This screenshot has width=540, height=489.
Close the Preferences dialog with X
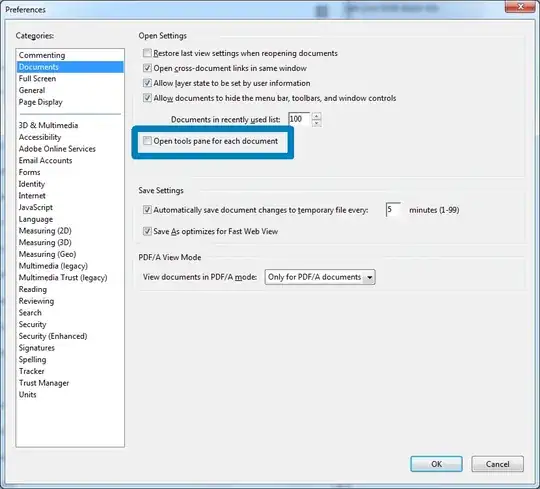tap(520, 7)
